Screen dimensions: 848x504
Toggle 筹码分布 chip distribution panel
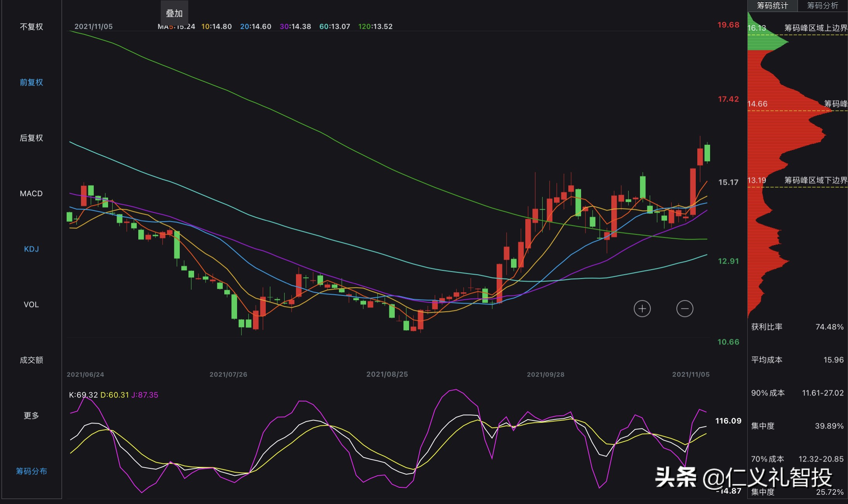point(31,471)
